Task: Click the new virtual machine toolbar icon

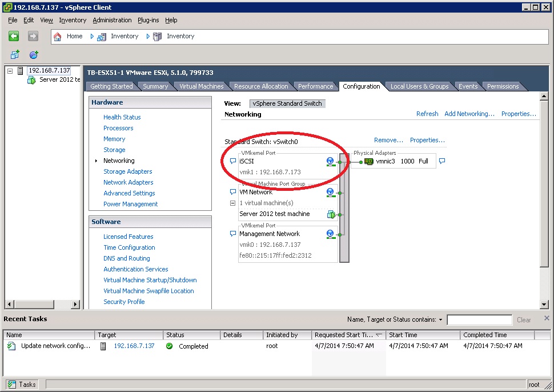Action: 15,55
